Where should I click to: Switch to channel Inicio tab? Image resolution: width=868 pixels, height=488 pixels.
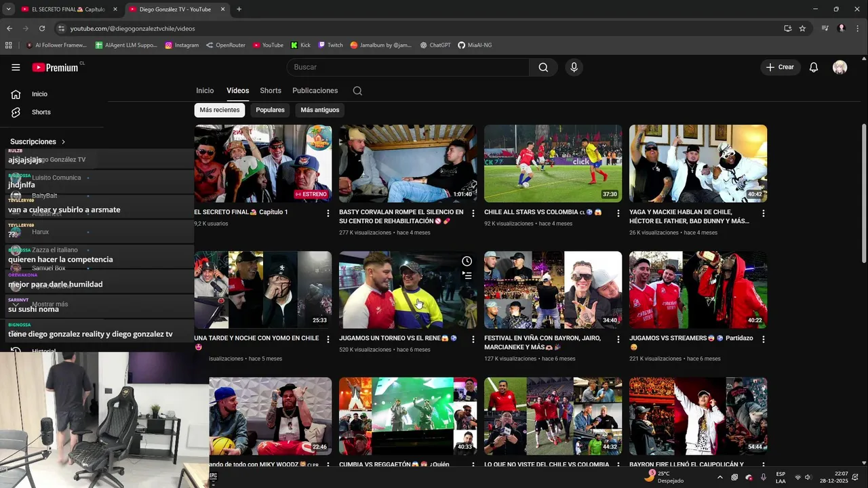click(x=205, y=91)
